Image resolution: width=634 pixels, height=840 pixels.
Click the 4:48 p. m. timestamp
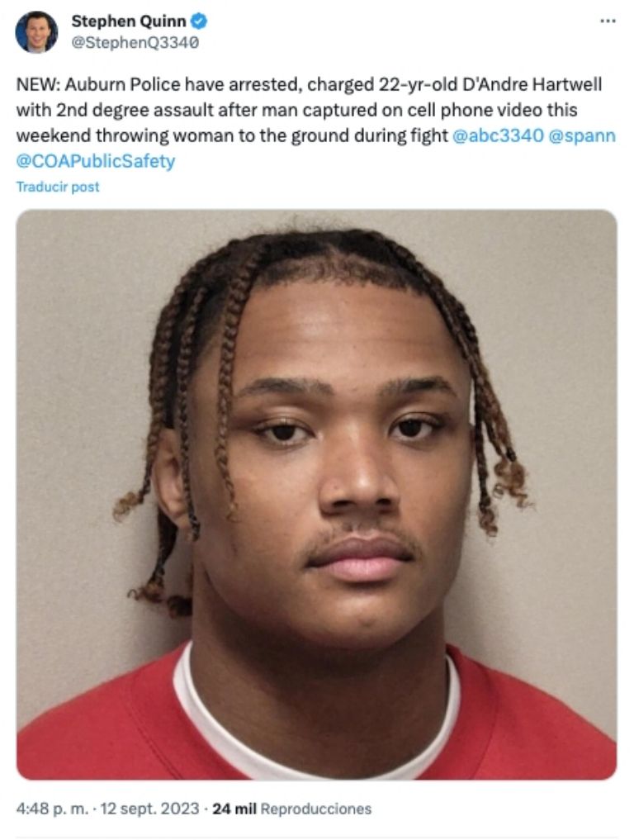(52, 809)
